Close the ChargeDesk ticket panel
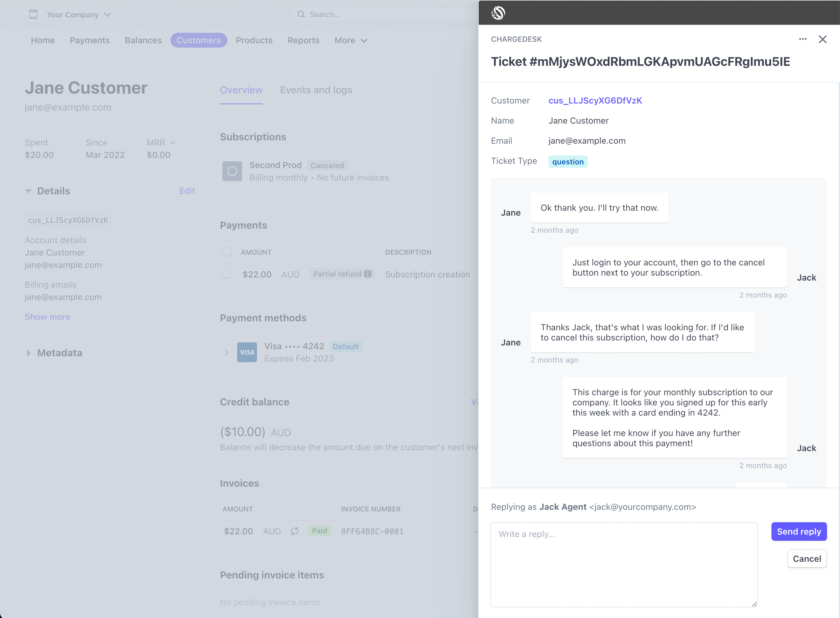 (x=822, y=39)
